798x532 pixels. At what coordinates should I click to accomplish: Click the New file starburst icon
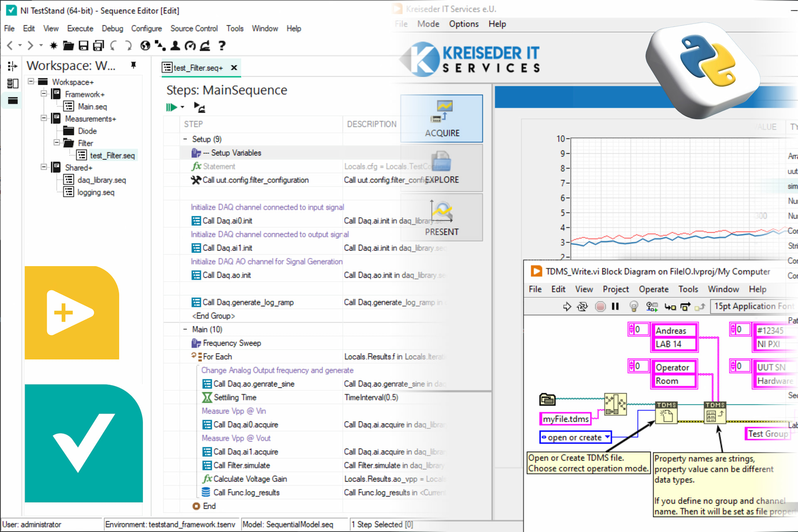coord(53,45)
